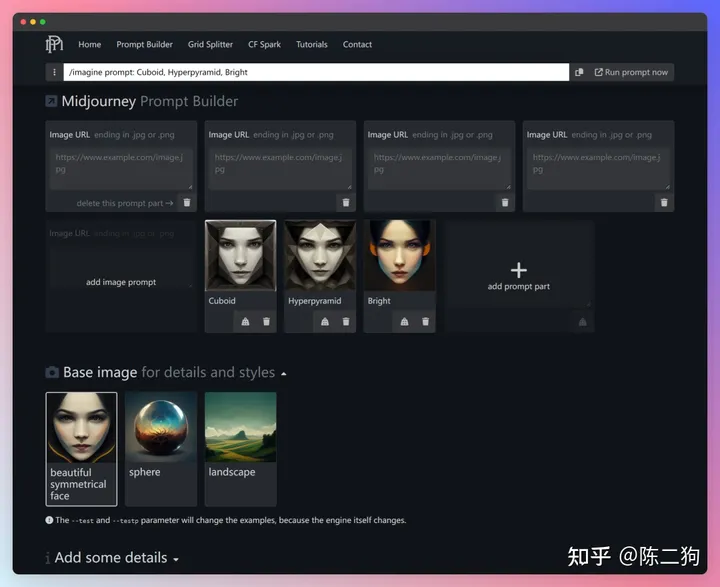Viewport: 720px width, 587px height.
Task: Click the third Image URL text area
Action: point(439,169)
